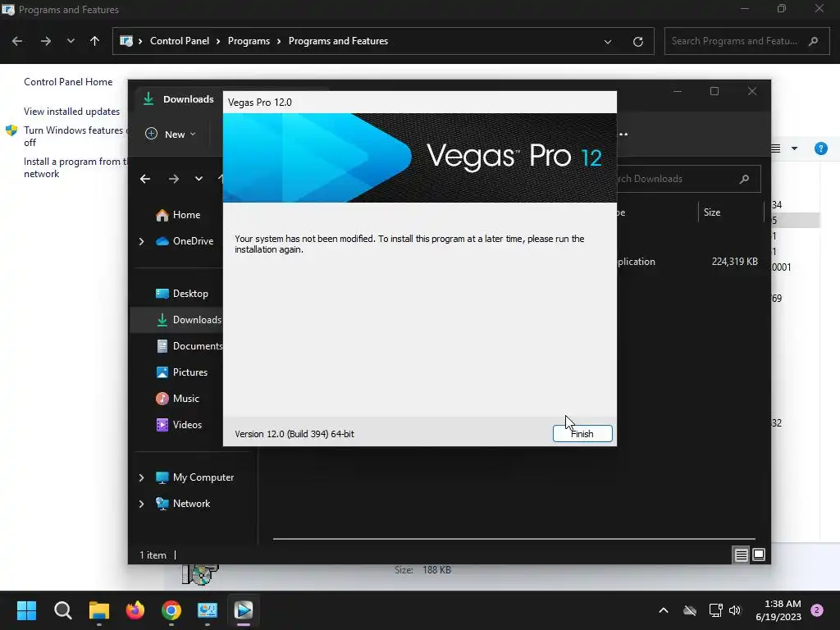Open Control Panel Home link
The image size is (840, 630).
coord(68,82)
